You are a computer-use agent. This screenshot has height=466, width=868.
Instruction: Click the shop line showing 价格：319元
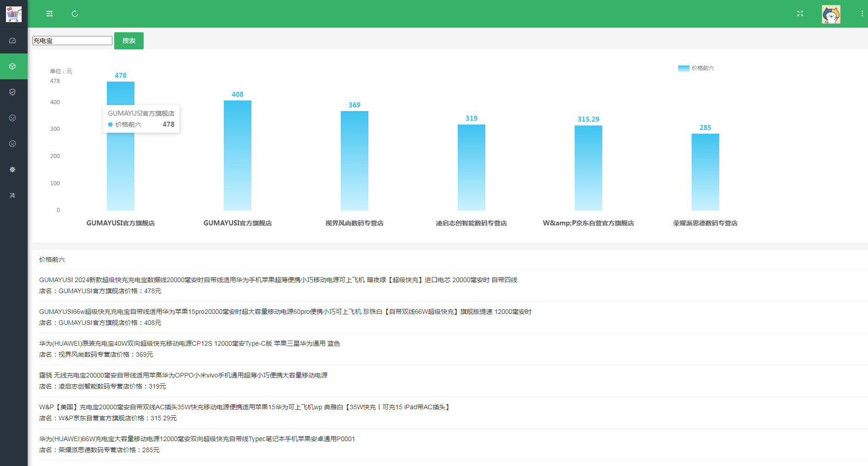coord(103,386)
